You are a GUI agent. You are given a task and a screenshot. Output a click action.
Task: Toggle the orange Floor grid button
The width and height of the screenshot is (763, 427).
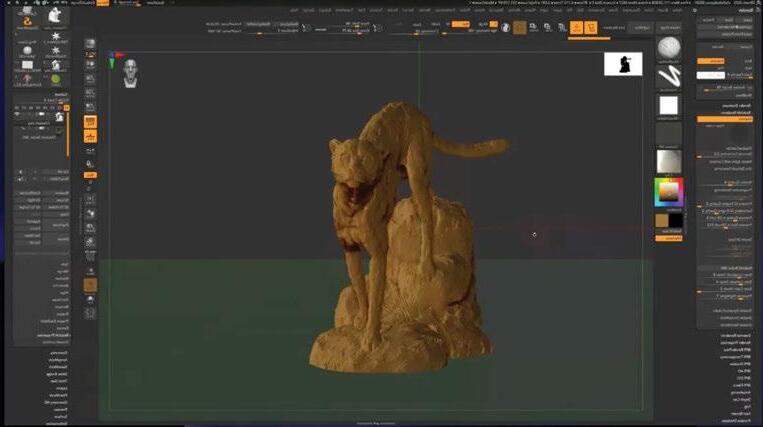[x=90, y=135]
